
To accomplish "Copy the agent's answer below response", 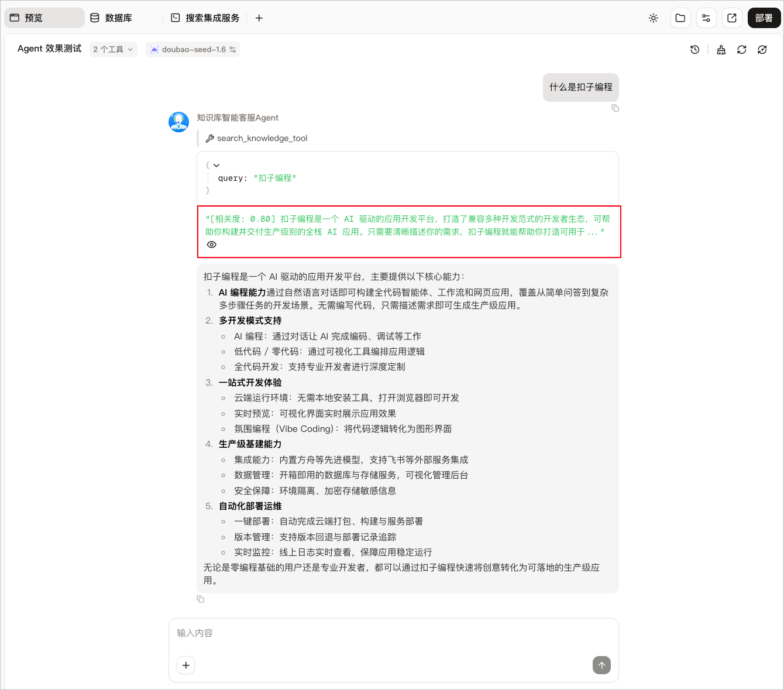I will (x=201, y=599).
